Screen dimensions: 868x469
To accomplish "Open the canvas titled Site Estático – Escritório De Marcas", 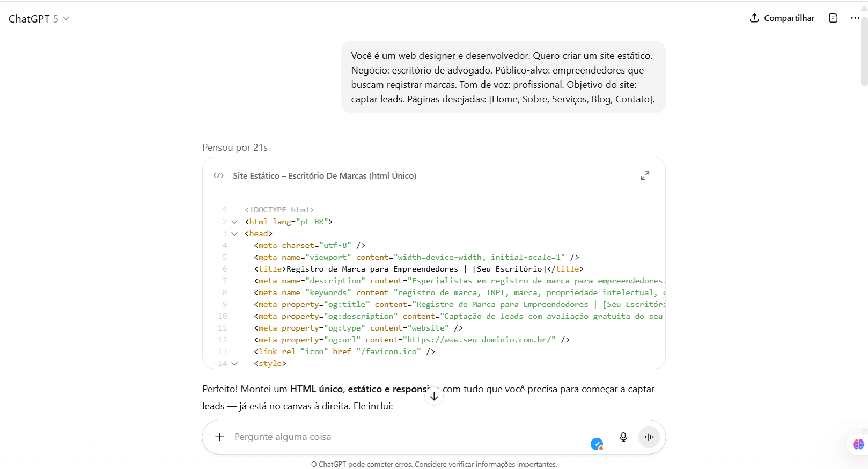I will point(325,175).
